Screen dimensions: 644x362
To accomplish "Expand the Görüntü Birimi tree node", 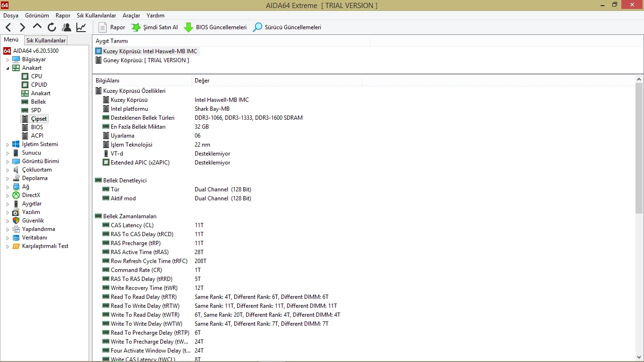I will point(8,162).
